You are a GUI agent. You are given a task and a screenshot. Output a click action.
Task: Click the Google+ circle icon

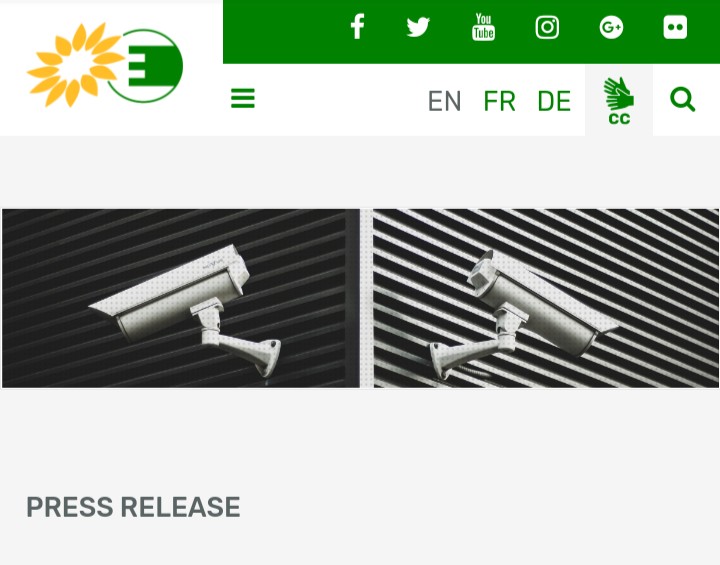coord(611,27)
